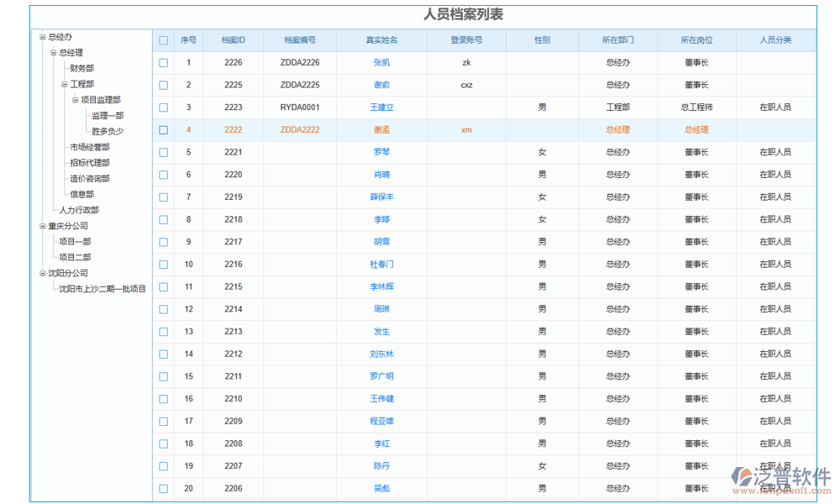The width and height of the screenshot is (840, 504).
Task: Open 张凯 personnel record link
Action: (x=381, y=62)
